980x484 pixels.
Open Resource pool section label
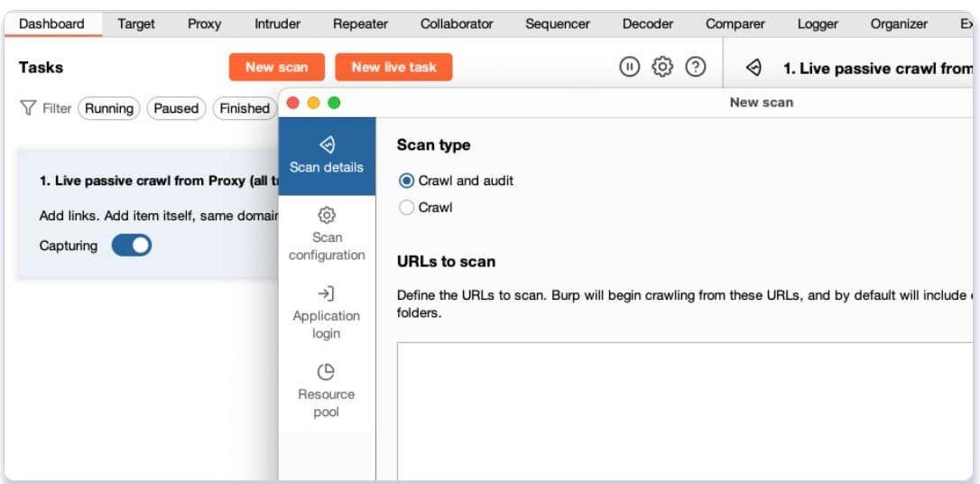pos(327,404)
